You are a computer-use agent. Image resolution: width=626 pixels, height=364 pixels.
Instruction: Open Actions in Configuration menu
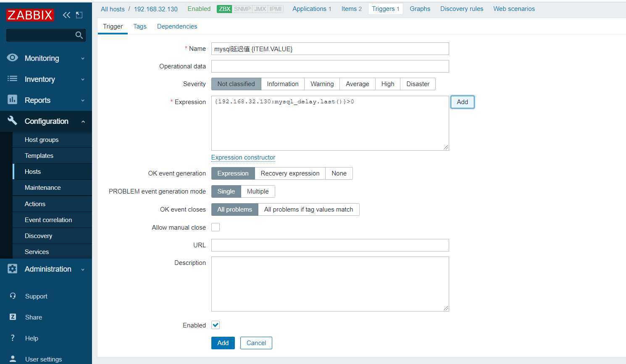(53, 204)
